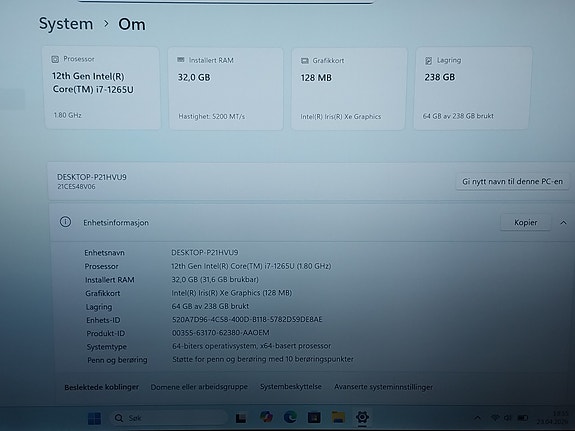The height and width of the screenshot is (431, 575).
Task: Open File Explorer folder icon
Action: (338, 417)
